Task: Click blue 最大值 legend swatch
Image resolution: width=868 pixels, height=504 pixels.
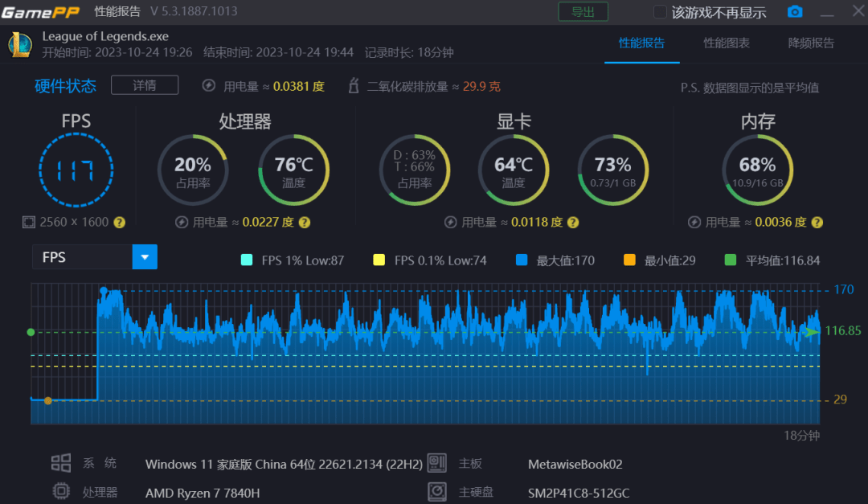Action: click(x=522, y=260)
